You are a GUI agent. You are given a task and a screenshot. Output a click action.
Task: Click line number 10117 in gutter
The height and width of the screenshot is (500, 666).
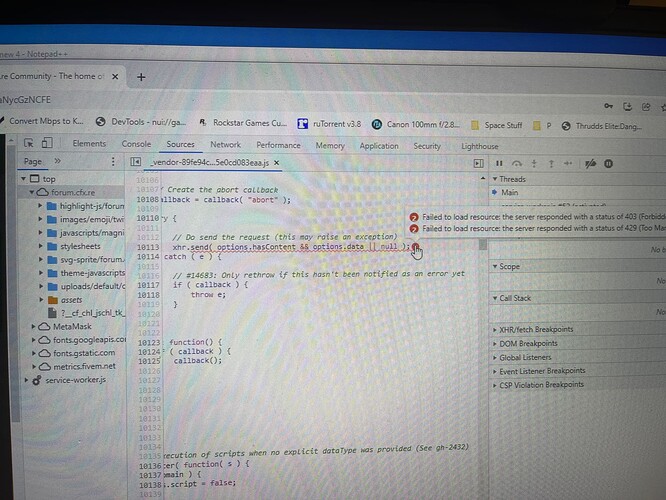coord(148,285)
